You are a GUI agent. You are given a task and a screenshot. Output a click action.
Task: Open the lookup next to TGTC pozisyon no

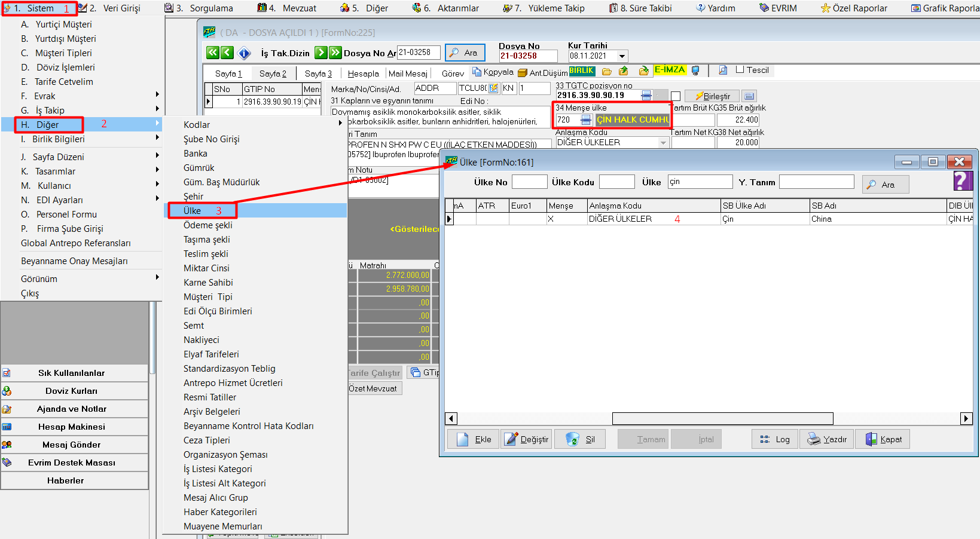[x=646, y=95]
